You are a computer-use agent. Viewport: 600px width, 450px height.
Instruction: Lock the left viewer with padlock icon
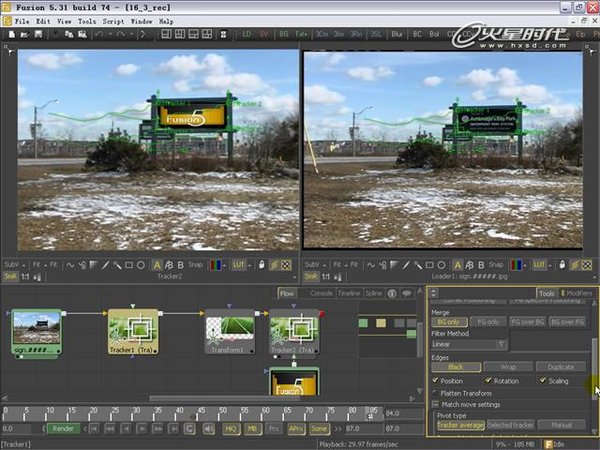pyautogui.click(x=262, y=265)
